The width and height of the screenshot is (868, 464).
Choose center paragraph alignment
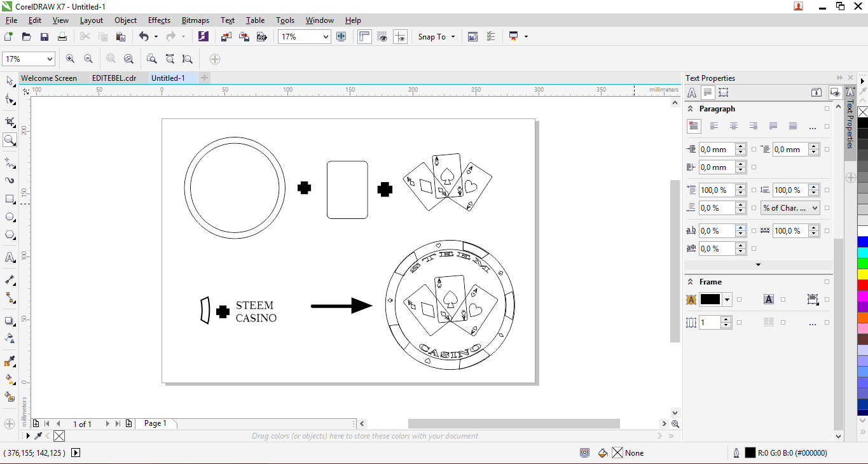point(734,126)
